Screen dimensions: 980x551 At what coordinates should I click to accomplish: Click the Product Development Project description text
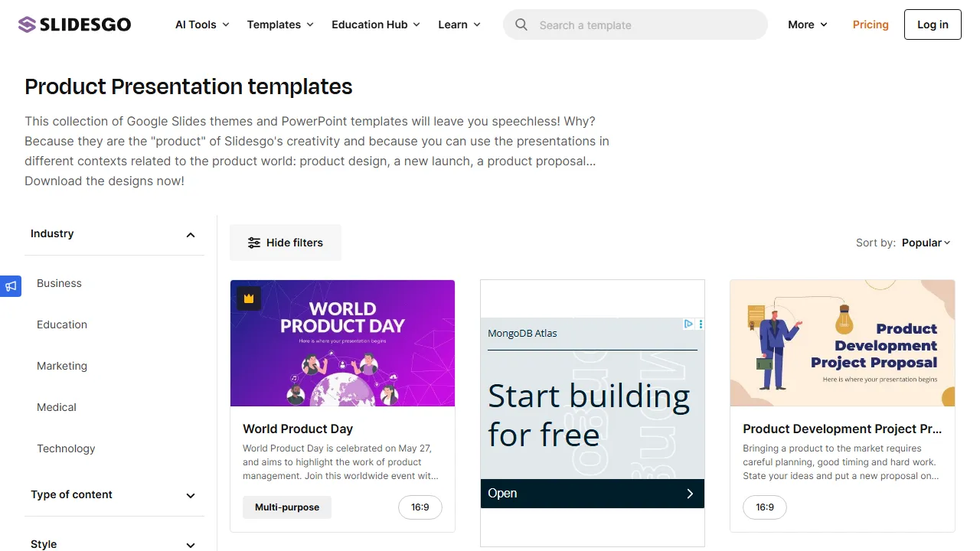tap(841, 462)
